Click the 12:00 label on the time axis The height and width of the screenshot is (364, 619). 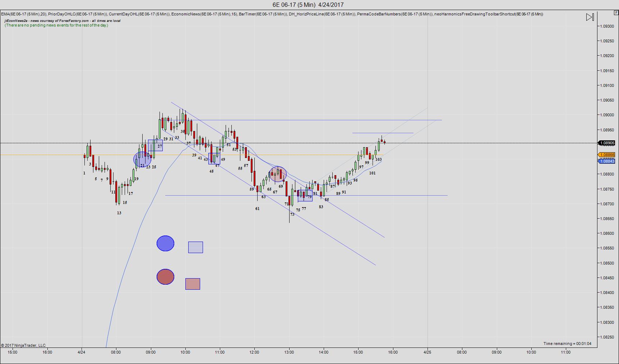coord(254,352)
